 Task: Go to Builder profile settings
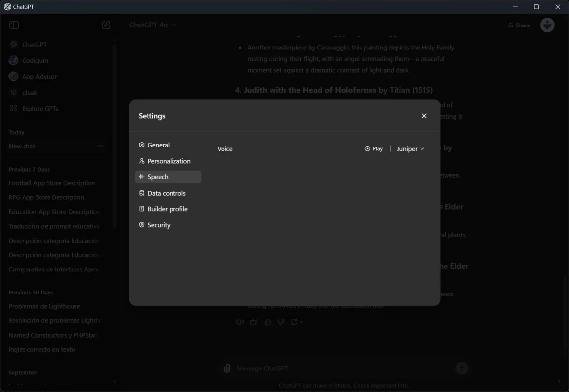pyautogui.click(x=168, y=209)
